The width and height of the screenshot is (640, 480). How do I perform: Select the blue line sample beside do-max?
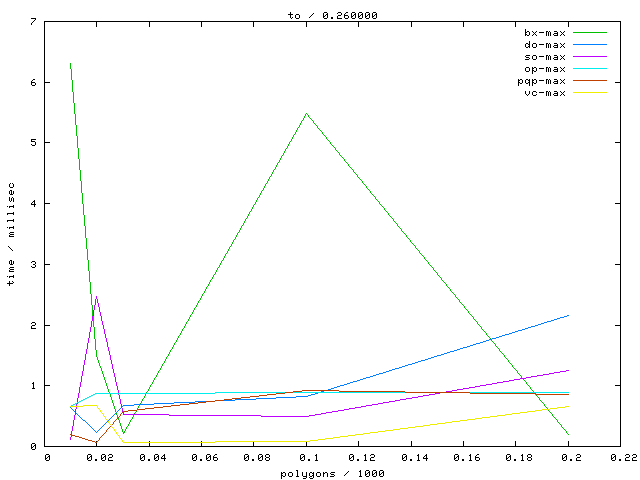[x=590, y=45]
